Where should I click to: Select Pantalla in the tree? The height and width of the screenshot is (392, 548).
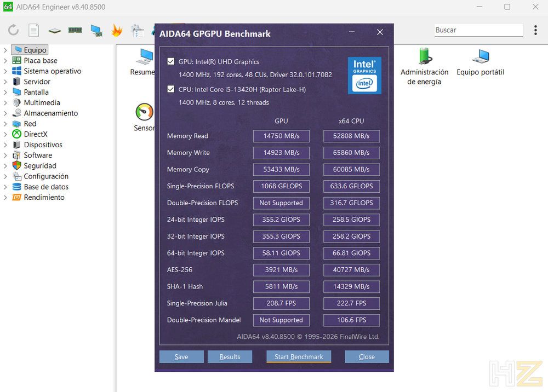[x=36, y=92]
